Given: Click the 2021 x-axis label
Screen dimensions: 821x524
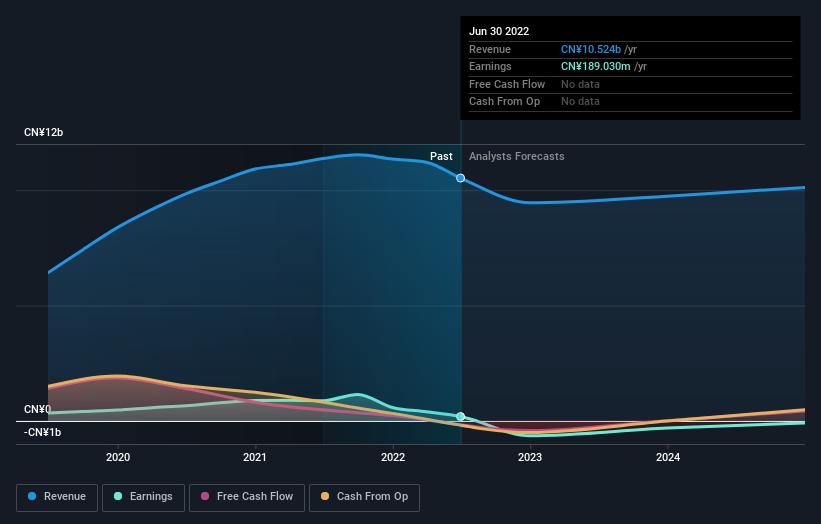Looking at the screenshot, I should [255, 458].
